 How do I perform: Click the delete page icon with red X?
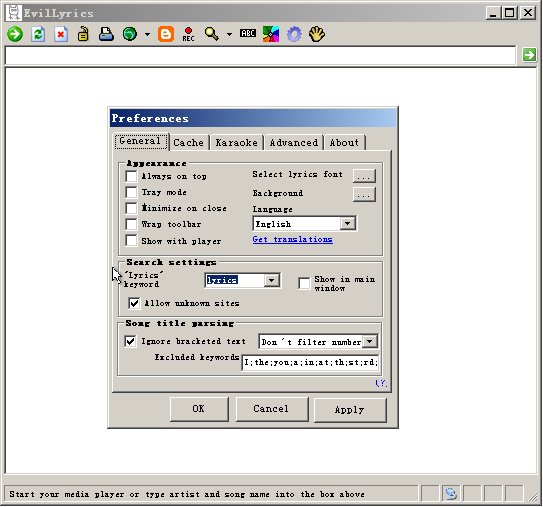point(61,34)
